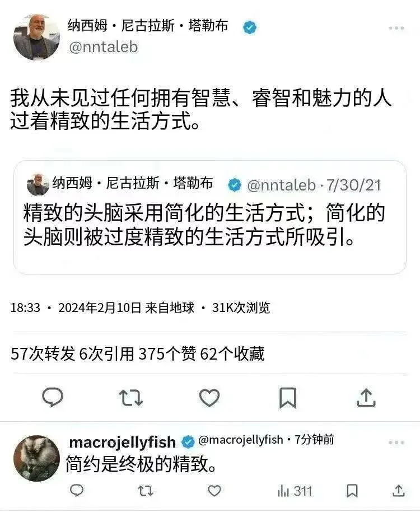Reply to macrojellyfish's comment
The width and height of the screenshot is (420, 512).
(77, 491)
